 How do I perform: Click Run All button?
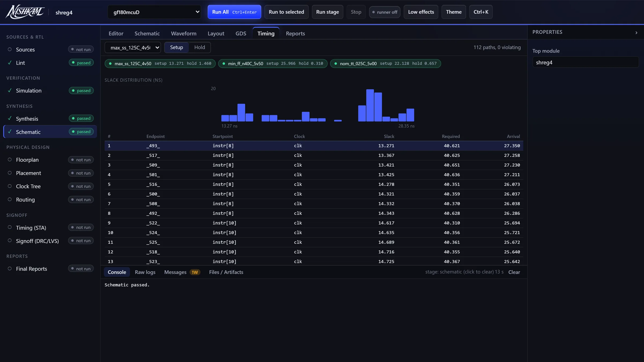pos(234,12)
